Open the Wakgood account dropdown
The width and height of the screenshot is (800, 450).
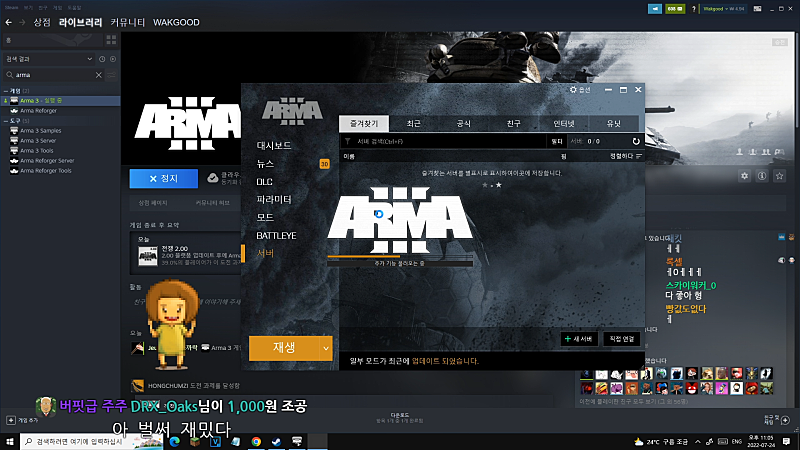(x=723, y=9)
